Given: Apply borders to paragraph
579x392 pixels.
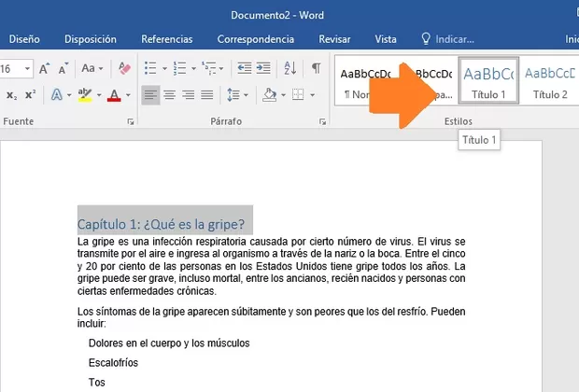Looking at the screenshot, I should [x=298, y=94].
